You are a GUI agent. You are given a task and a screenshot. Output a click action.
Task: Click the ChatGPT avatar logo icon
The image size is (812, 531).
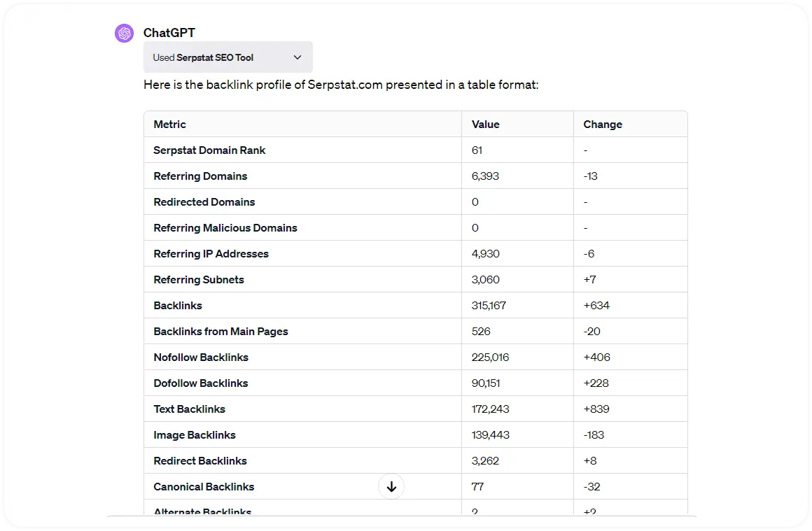(x=125, y=33)
